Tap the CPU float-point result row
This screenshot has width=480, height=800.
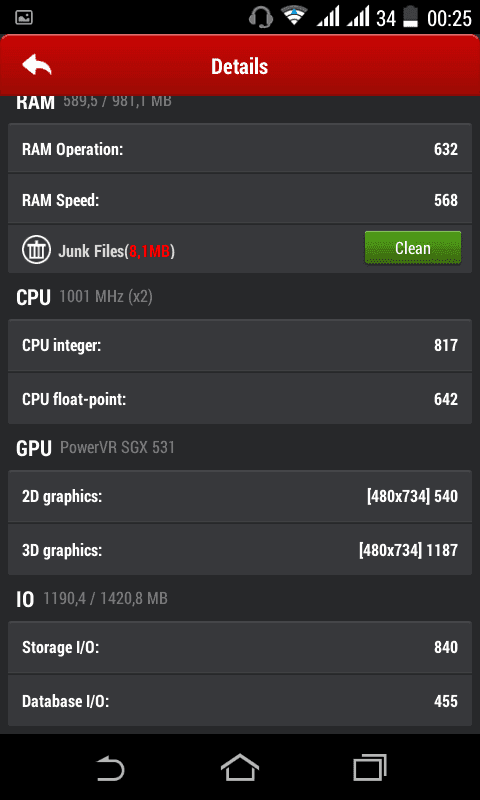pyautogui.click(x=240, y=398)
